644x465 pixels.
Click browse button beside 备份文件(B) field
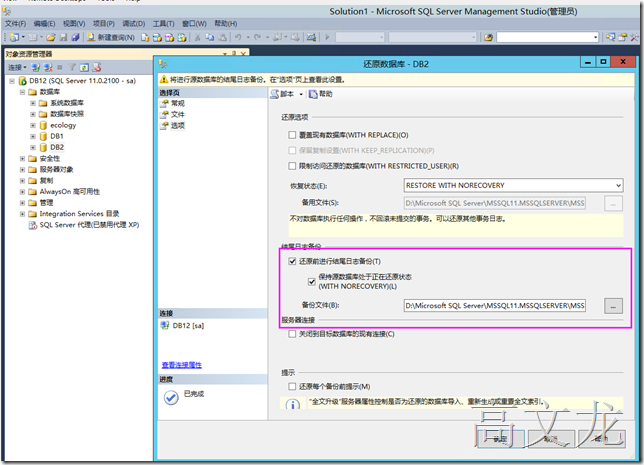coord(613,306)
